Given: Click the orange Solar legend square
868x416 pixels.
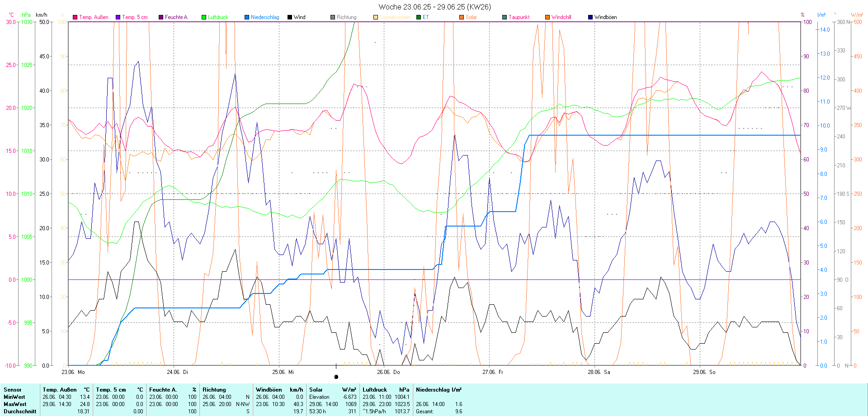Looking at the screenshot, I should [x=462, y=17].
